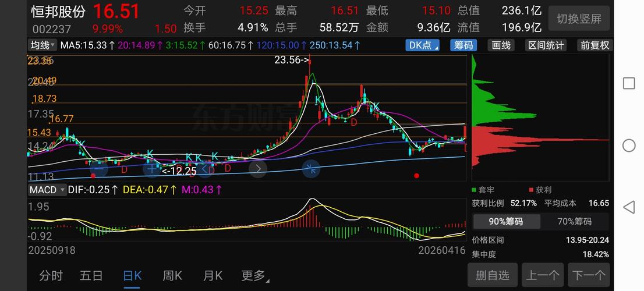Tap the 总手 58.52万 value
Screen dimensions: 644x291
pyautogui.click(x=339, y=27)
